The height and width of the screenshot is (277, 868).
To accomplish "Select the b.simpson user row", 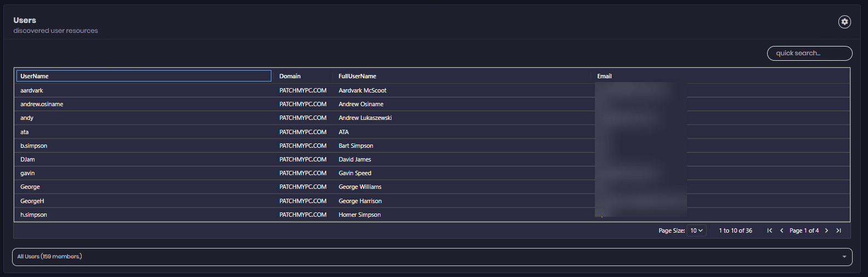I will [x=34, y=146].
